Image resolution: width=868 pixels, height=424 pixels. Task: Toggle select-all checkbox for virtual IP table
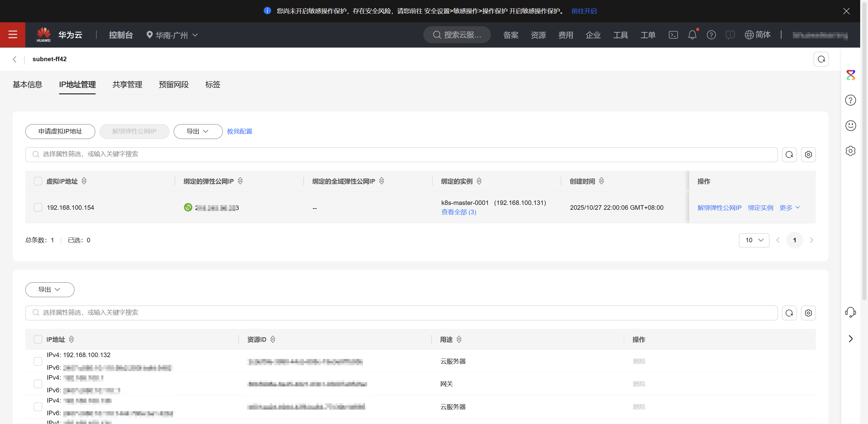(x=38, y=181)
